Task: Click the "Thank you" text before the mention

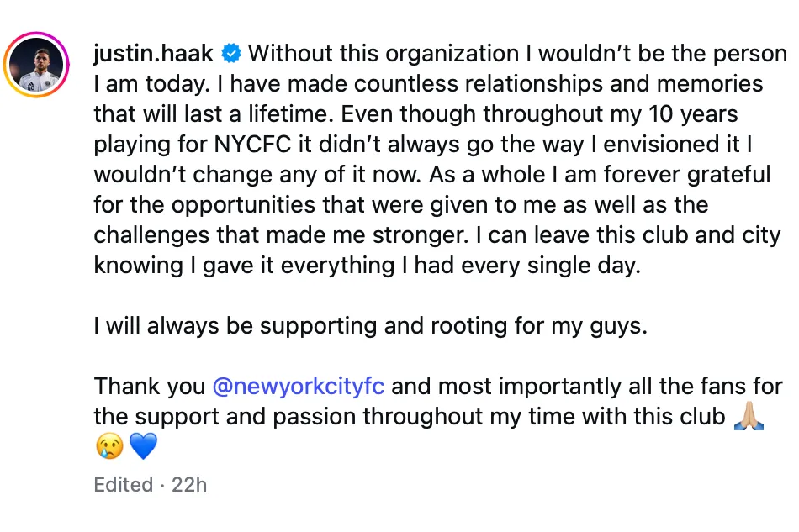Action: 150,386
